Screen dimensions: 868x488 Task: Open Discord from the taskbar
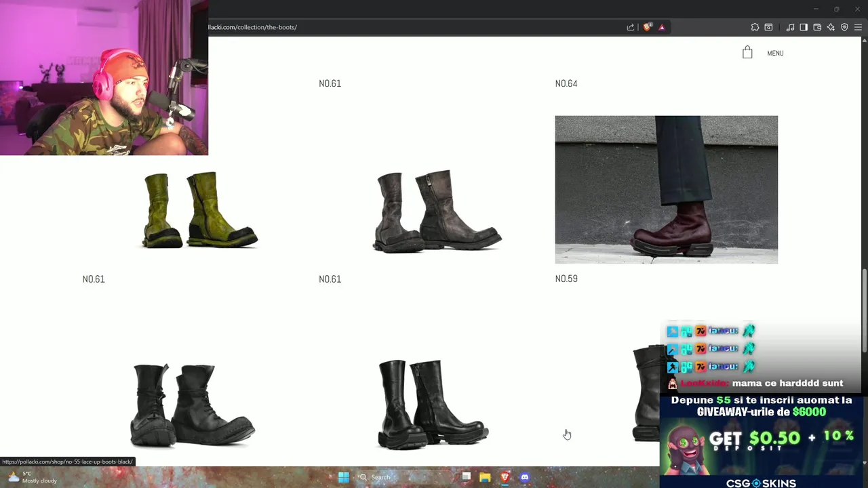(524, 477)
